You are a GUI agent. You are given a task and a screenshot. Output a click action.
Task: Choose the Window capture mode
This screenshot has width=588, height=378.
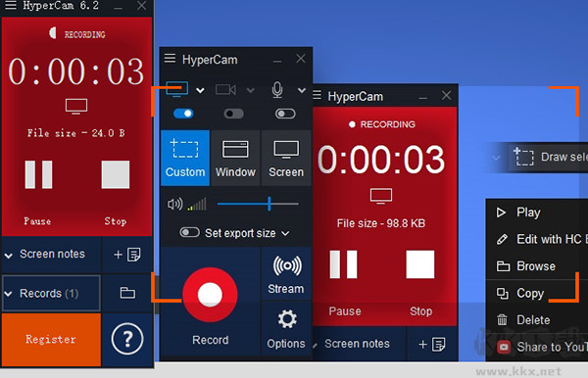tap(235, 158)
